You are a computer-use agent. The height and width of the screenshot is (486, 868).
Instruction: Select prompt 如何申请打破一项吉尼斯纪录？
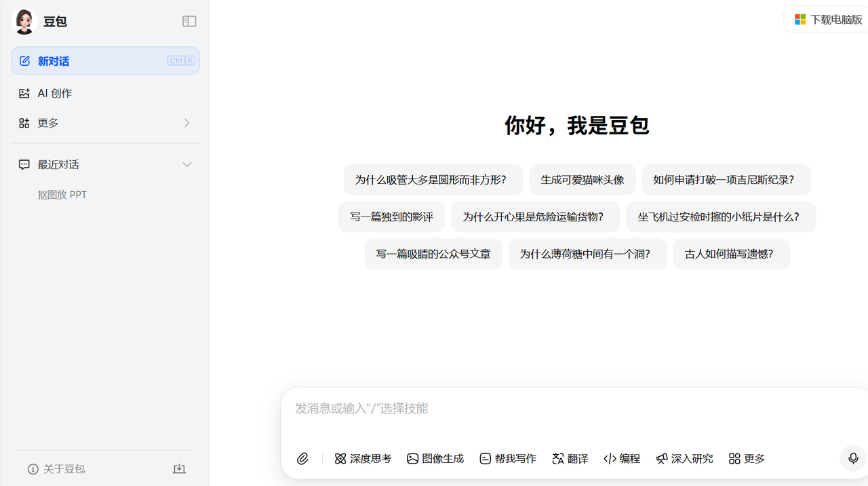pyautogui.click(x=726, y=180)
